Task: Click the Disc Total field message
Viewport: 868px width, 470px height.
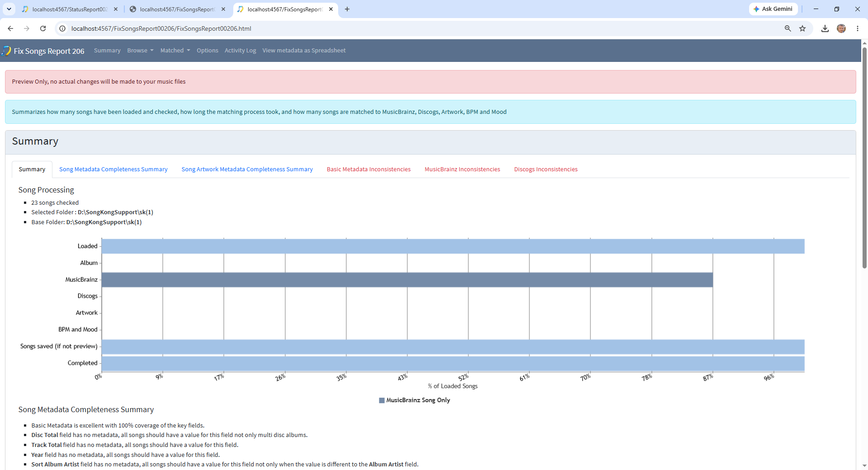Action: pyautogui.click(x=170, y=435)
